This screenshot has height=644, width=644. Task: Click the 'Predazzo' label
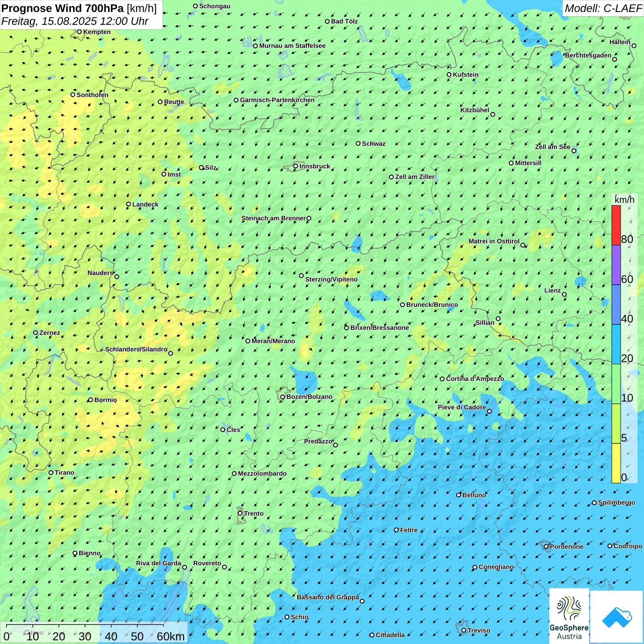(x=318, y=441)
